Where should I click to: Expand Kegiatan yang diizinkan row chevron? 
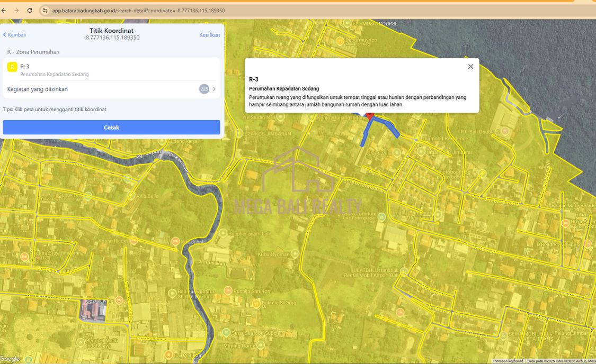[x=214, y=89]
